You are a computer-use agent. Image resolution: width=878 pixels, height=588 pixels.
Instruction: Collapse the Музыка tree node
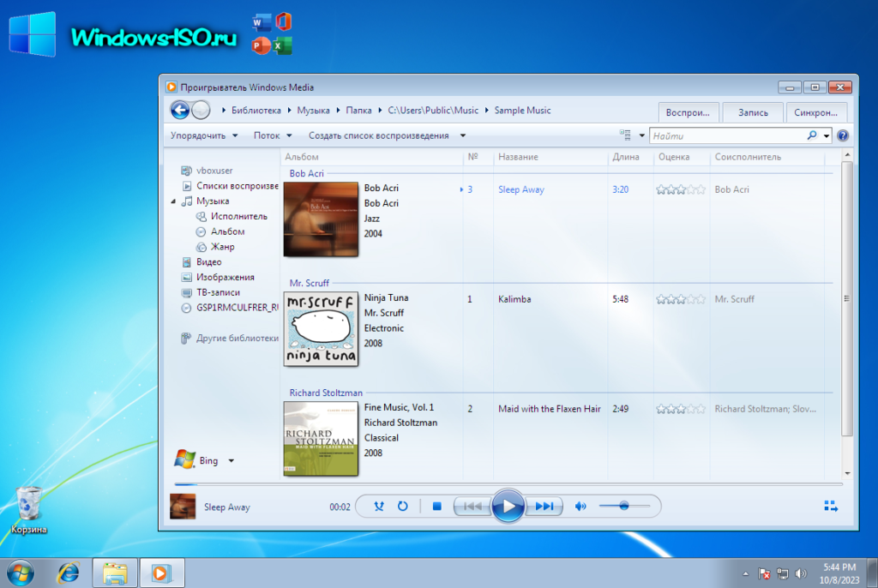[x=173, y=201]
